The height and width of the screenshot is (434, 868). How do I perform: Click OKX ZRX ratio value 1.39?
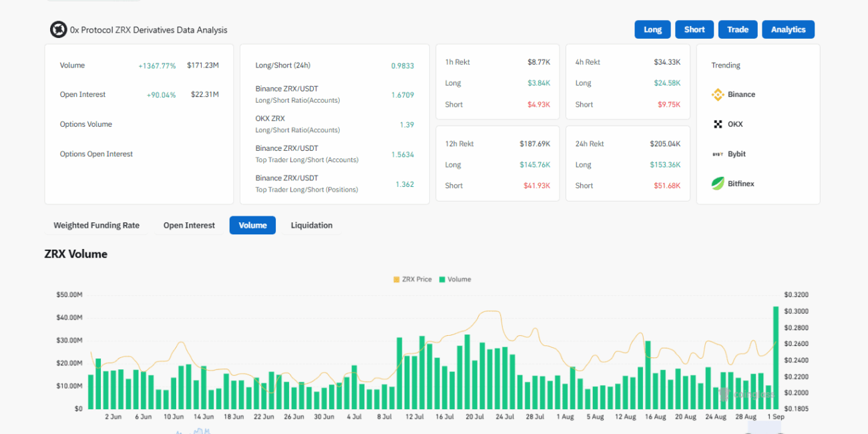click(407, 125)
